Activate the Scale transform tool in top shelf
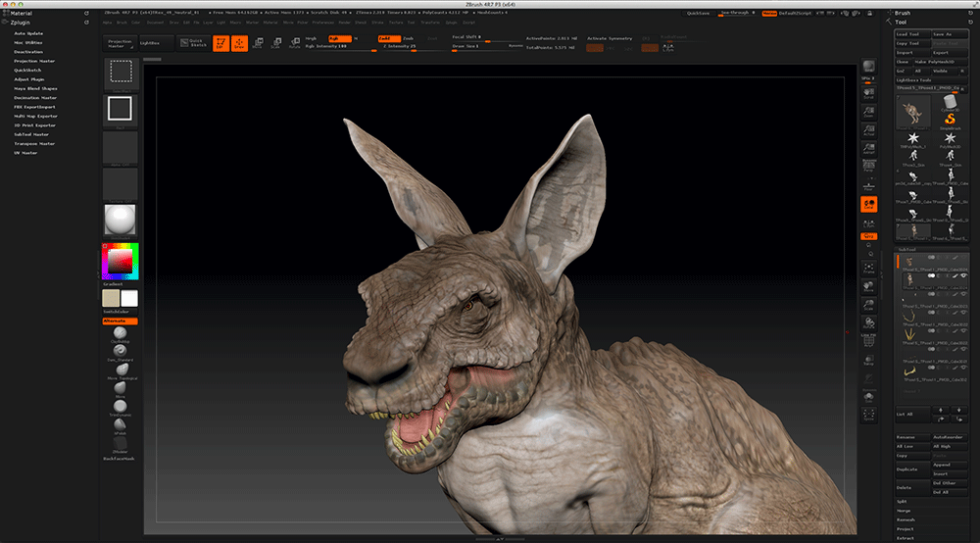 point(275,43)
